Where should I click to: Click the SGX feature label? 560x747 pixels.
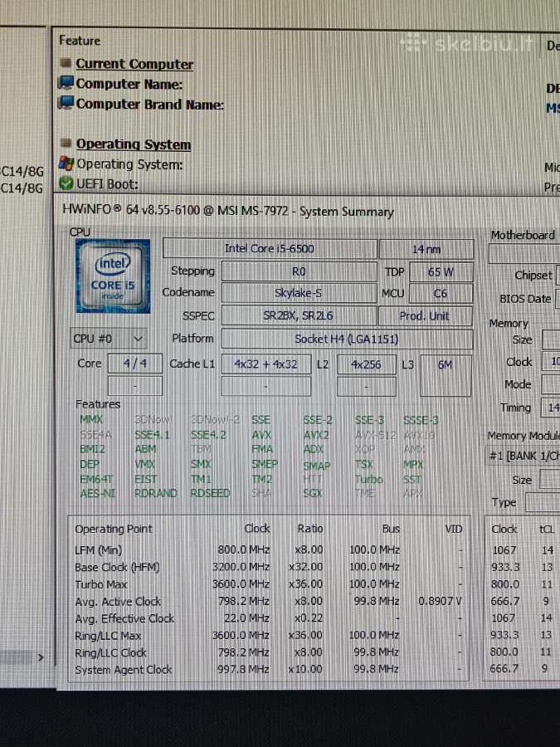point(313,494)
